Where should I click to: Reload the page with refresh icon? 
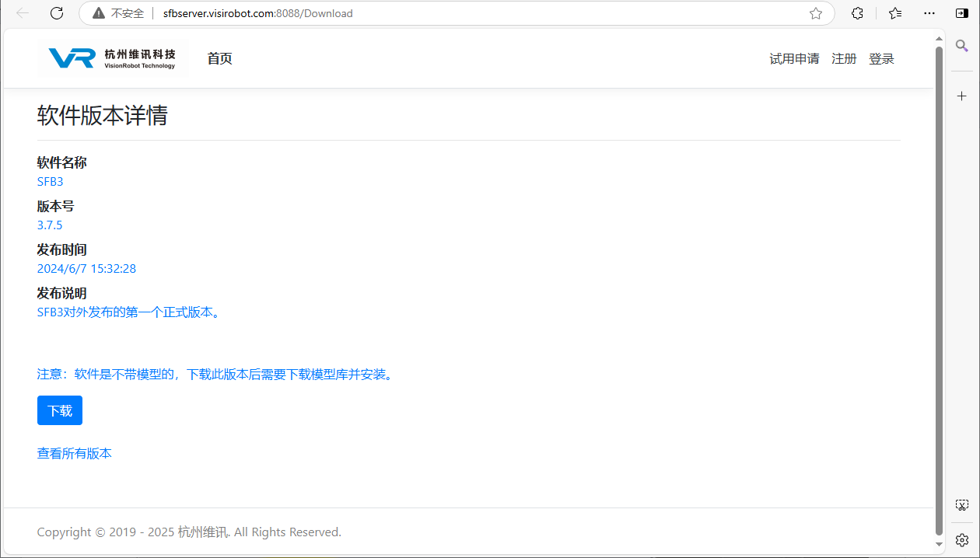57,13
